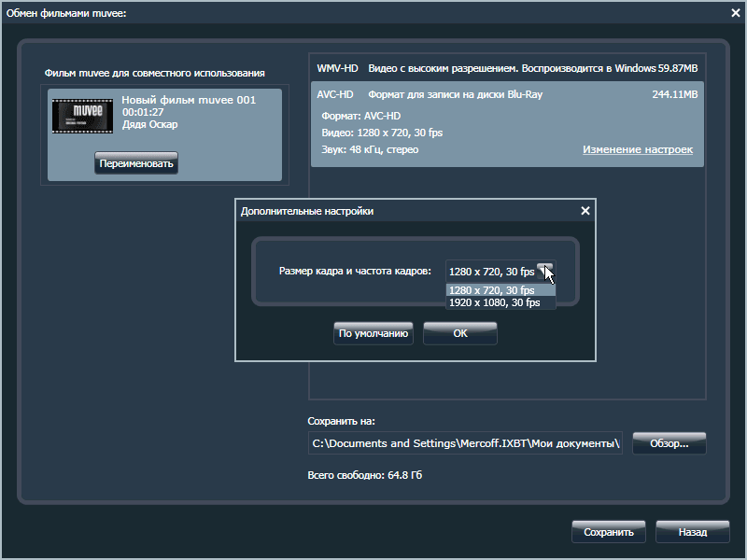
Task: Click the 59.87MB file size text
Action: pos(678,68)
